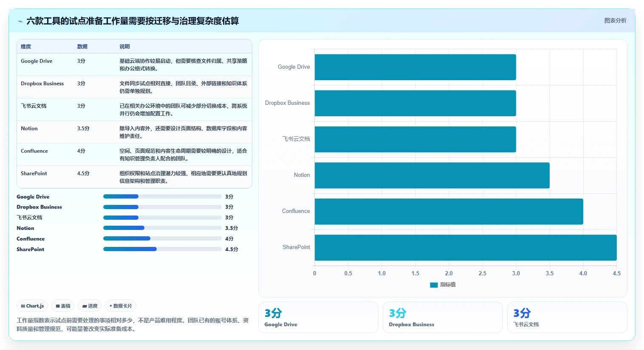Click SharePoint label in chart y-axis
This screenshot has width=644, height=350.
tap(296, 247)
